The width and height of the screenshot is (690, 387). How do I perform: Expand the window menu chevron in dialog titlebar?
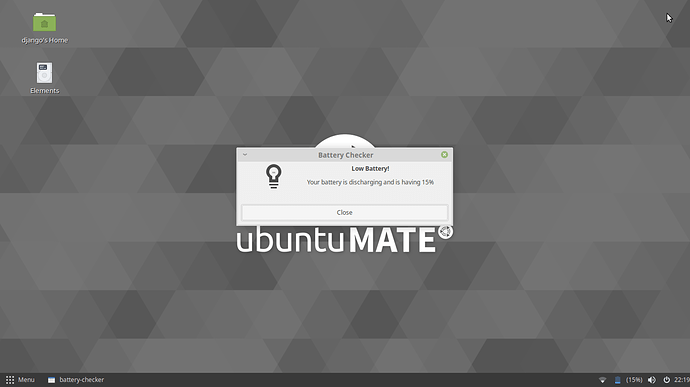[x=245, y=155]
